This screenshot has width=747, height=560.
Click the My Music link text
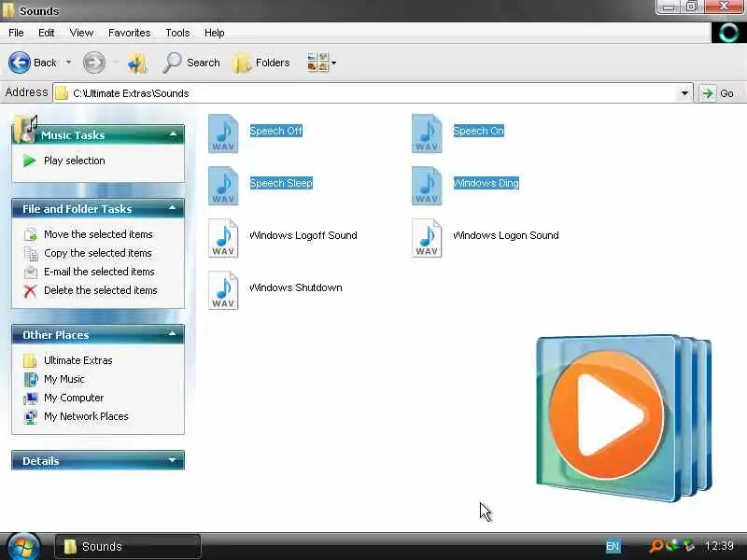64,379
